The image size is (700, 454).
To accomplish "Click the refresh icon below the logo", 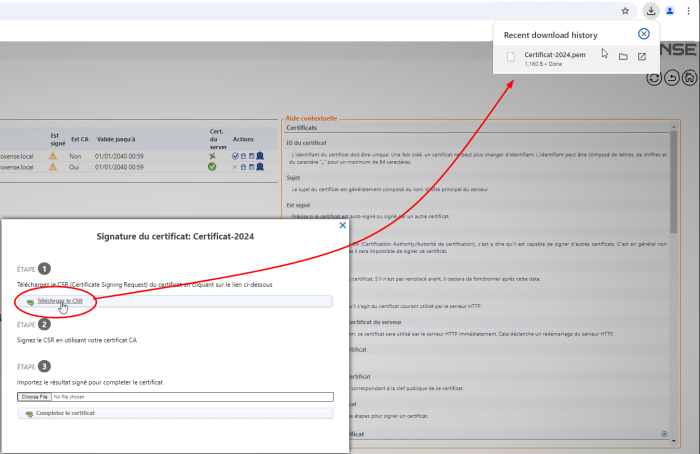I will [654, 79].
